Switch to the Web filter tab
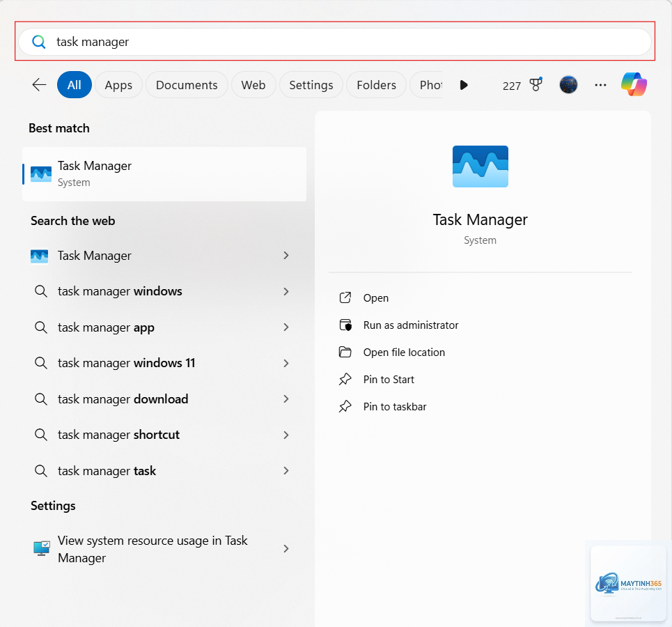The height and width of the screenshot is (627, 672). pos(253,85)
